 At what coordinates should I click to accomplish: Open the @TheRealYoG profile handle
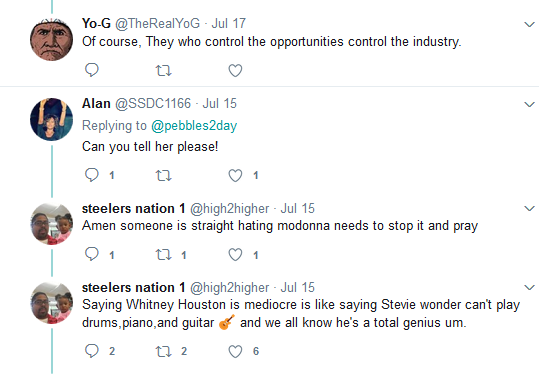click(x=157, y=23)
